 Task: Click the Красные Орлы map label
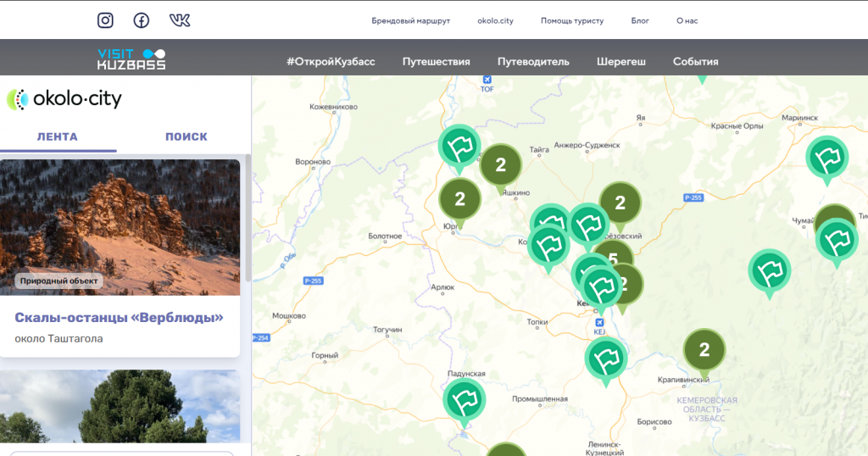[x=737, y=126]
